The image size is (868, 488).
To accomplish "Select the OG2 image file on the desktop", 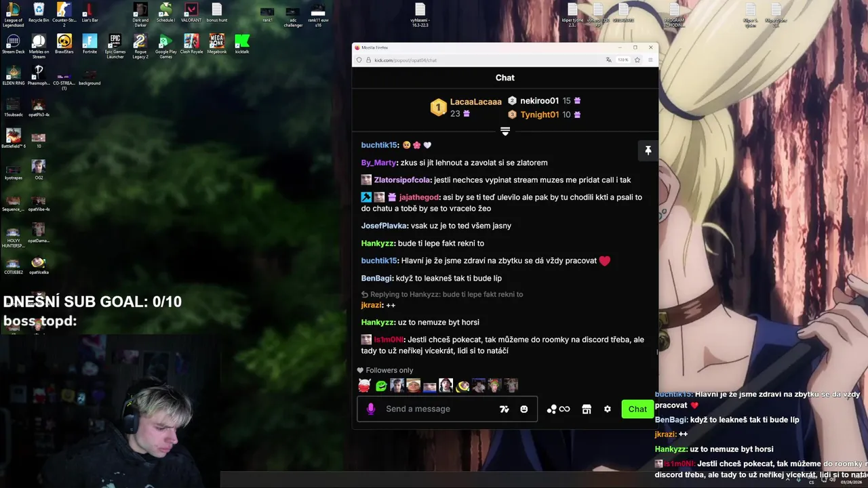I will [39, 170].
